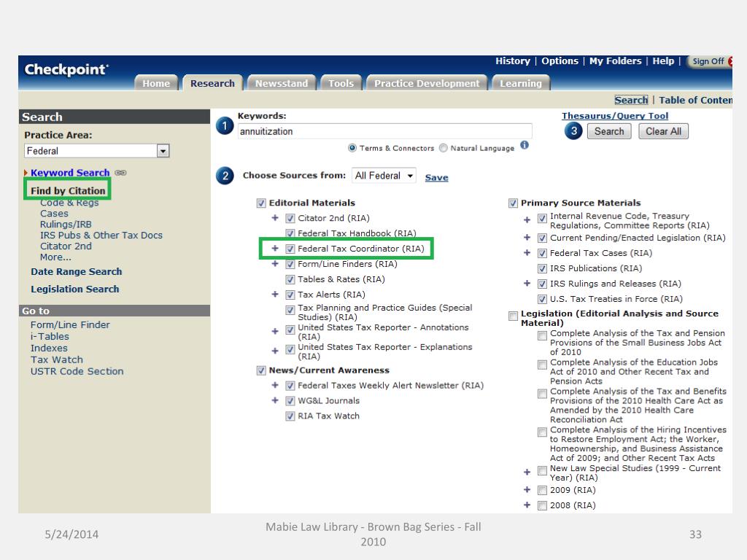The height and width of the screenshot is (560, 747).
Task: Switch to the Home tab
Action: (x=156, y=83)
